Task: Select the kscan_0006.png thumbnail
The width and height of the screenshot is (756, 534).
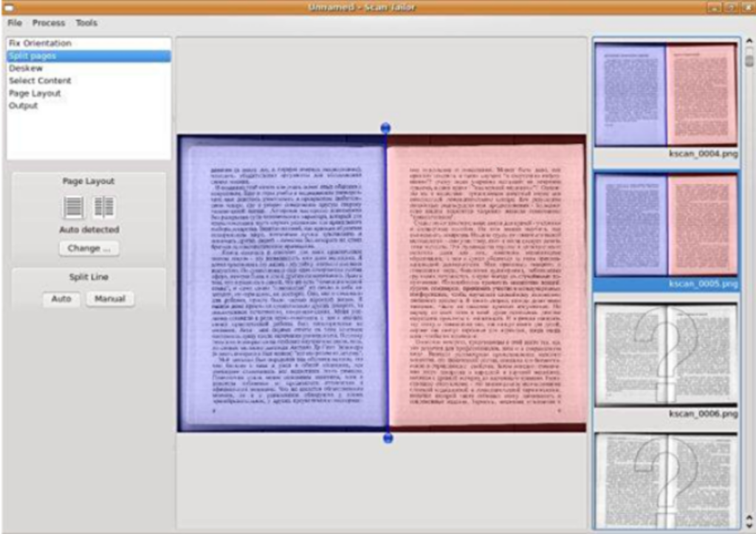Action: pos(666,355)
